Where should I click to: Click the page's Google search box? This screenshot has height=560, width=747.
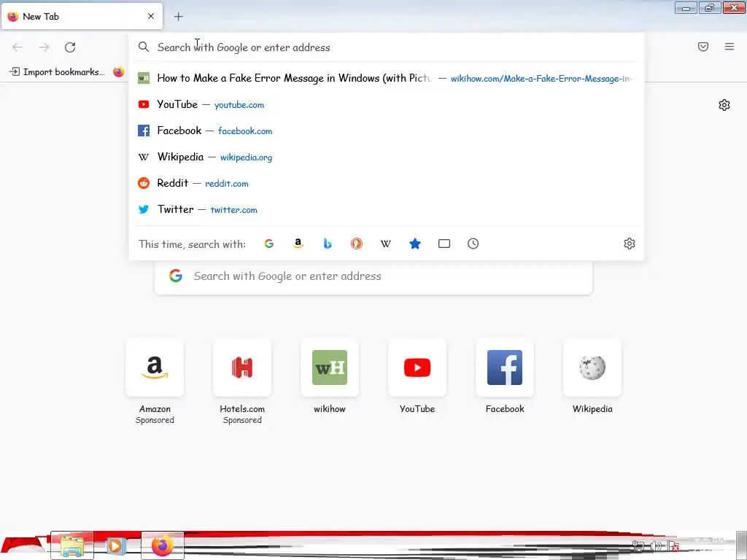click(373, 278)
